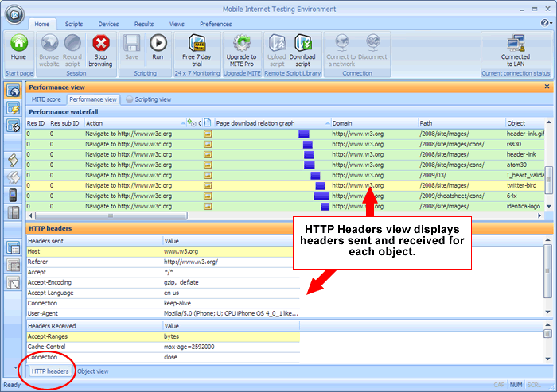Image resolution: width=557 pixels, height=392 pixels.
Task: Sort by Action column header arrow
Action: (183, 123)
